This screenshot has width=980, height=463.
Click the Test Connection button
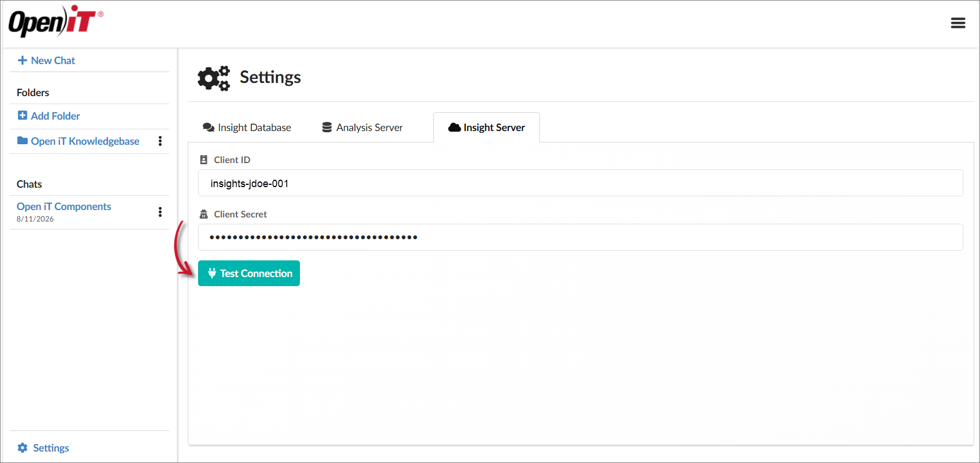(x=249, y=273)
